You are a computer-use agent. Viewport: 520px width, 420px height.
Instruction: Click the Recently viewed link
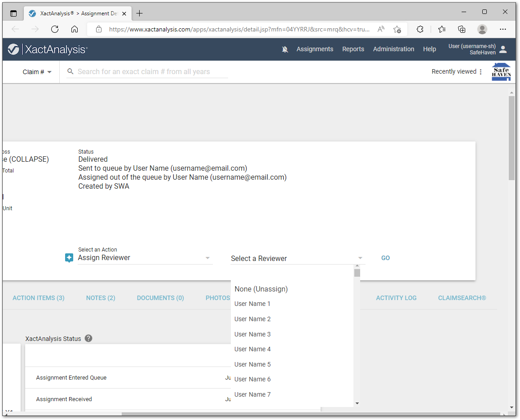coord(454,72)
